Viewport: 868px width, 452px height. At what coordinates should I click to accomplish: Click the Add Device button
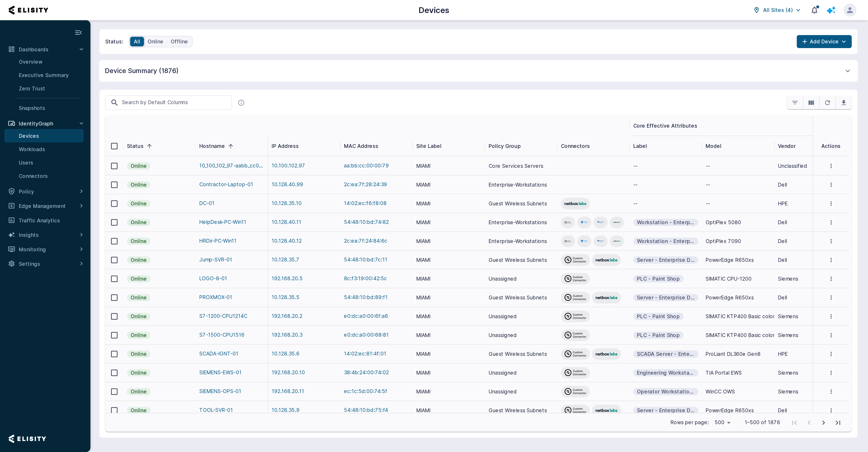pyautogui.click(x=824, y=42)
